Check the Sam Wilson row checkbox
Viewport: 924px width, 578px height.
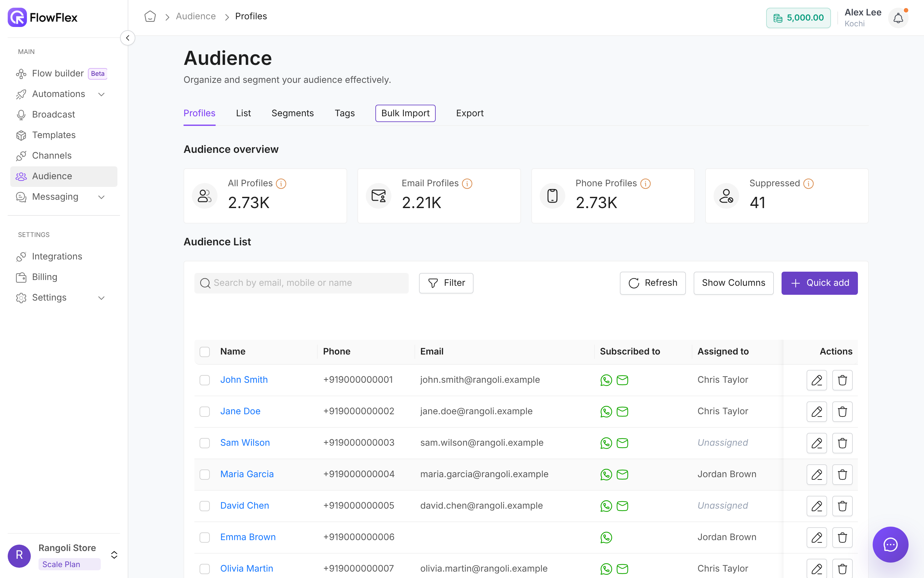[205, 443]
